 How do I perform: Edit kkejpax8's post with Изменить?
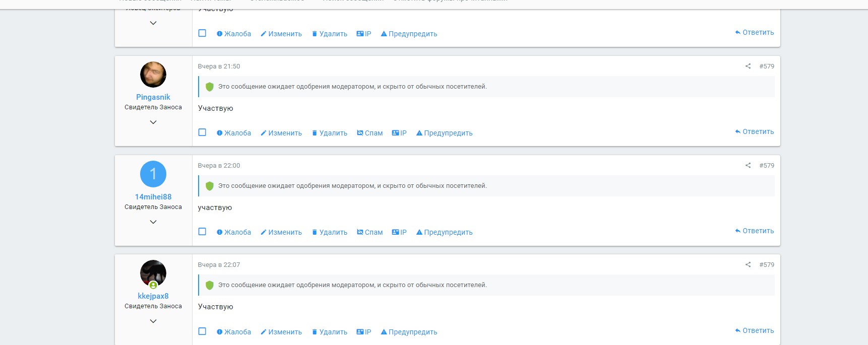click(281, 332)
